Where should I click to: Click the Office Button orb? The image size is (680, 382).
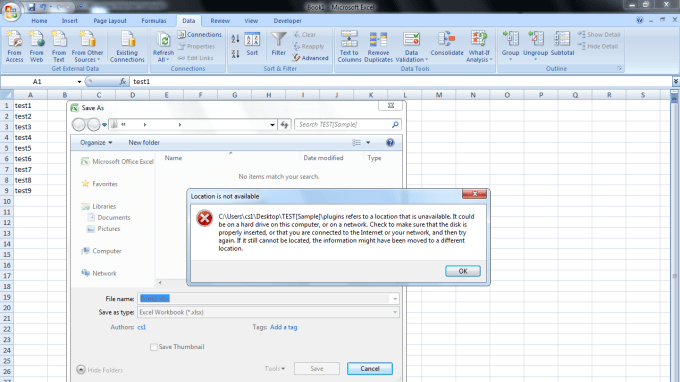11,11
